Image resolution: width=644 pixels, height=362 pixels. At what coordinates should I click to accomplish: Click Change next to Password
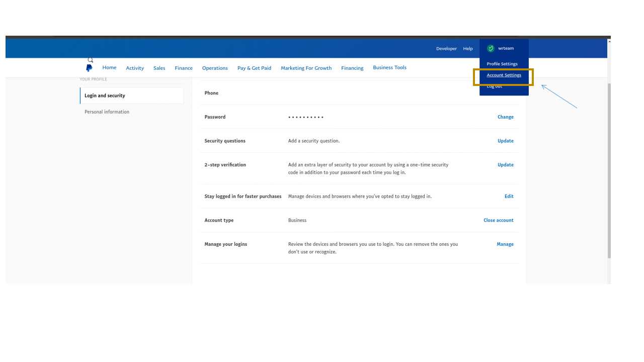(x=506, y=117)
